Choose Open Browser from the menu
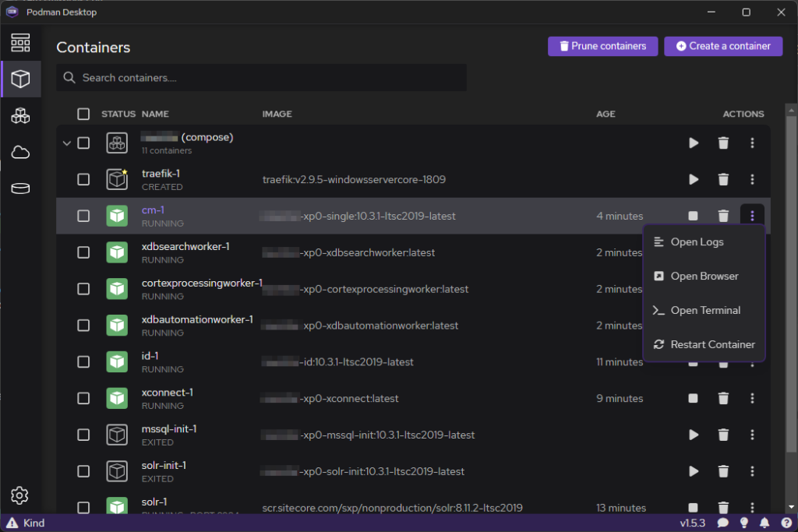Viewport: 798px width, 532px height. coord(704,277)
